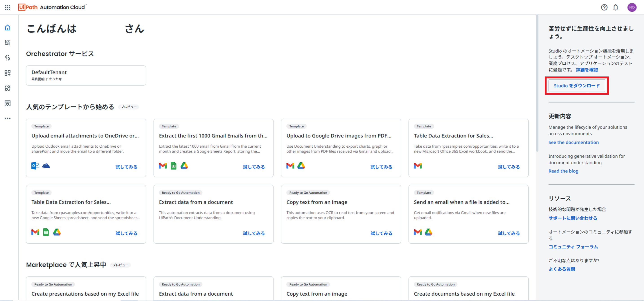Open Create presentations based on my Excel file card
This screenshot has width=644, height=301.
pyautogui.click(x=86, y=288)
